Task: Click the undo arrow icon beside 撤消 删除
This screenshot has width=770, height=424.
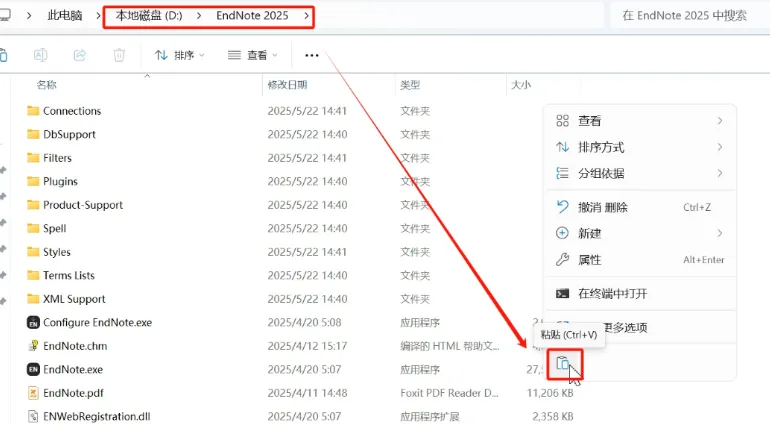Action: click(562, 207)
